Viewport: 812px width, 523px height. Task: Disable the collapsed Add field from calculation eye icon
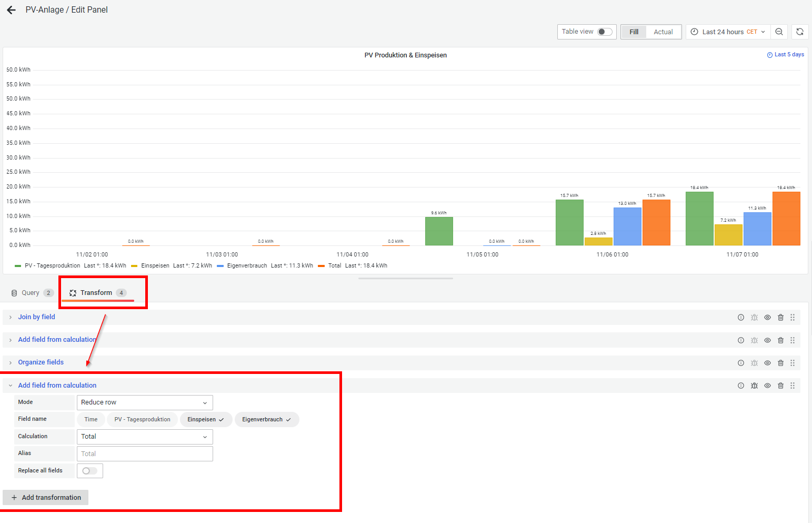click(x=767, y=340)
